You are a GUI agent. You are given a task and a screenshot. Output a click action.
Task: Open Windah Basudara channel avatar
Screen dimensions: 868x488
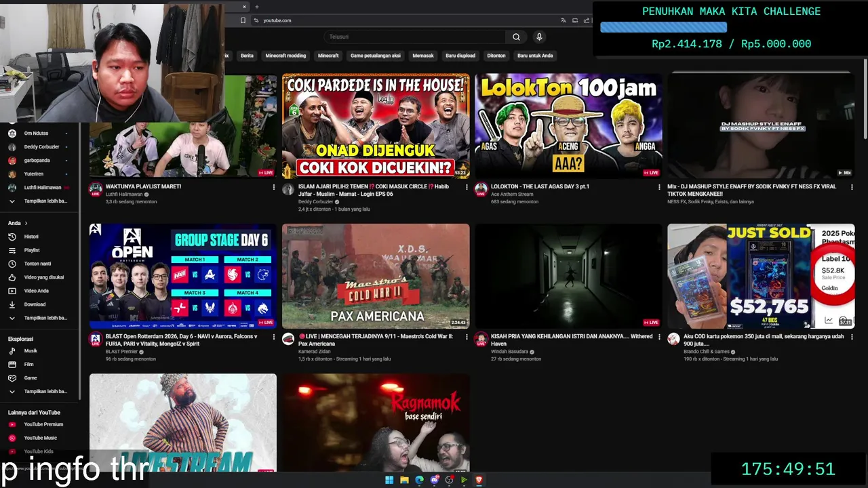tap(481, 339)
